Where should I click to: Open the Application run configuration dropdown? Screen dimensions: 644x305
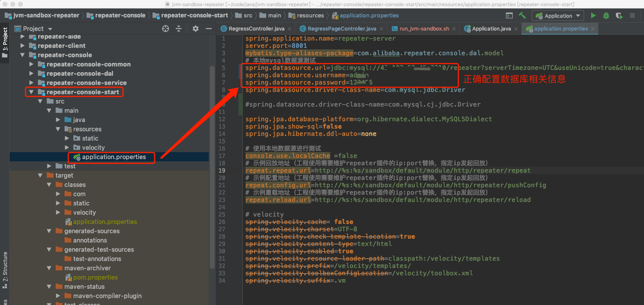[x=558, y=16]
